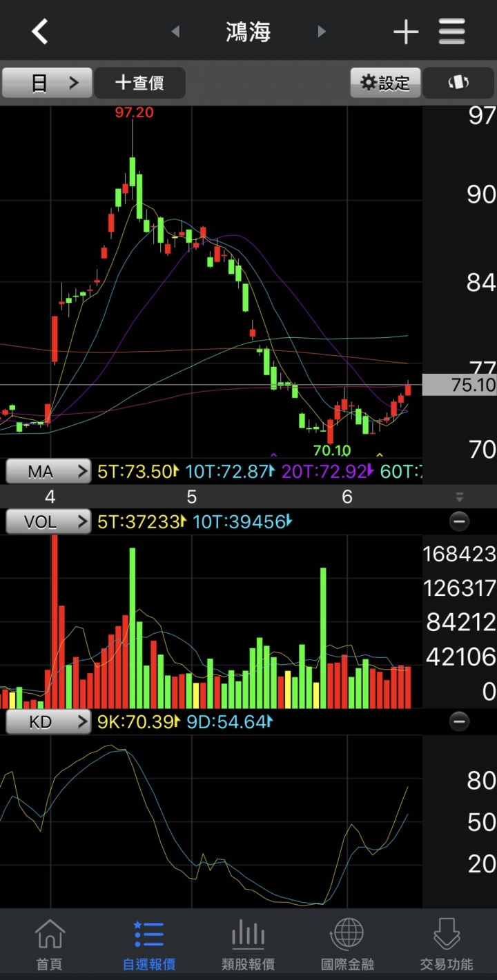Tap the 20T:72.92 moving average value
This screenshot has width=497, height=980.
[x=327, y=472]
